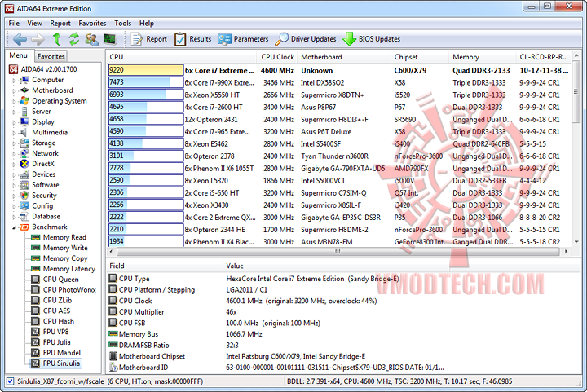The height and width of the screenshot is (392, 587).
Task: Switch to the Menu tab
Action: 19,55
